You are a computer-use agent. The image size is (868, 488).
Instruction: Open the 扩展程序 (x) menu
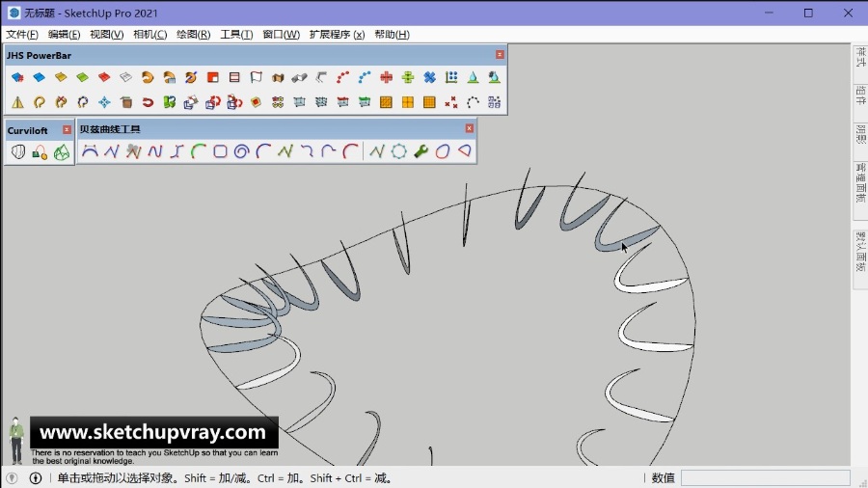[x=337, y=35]
